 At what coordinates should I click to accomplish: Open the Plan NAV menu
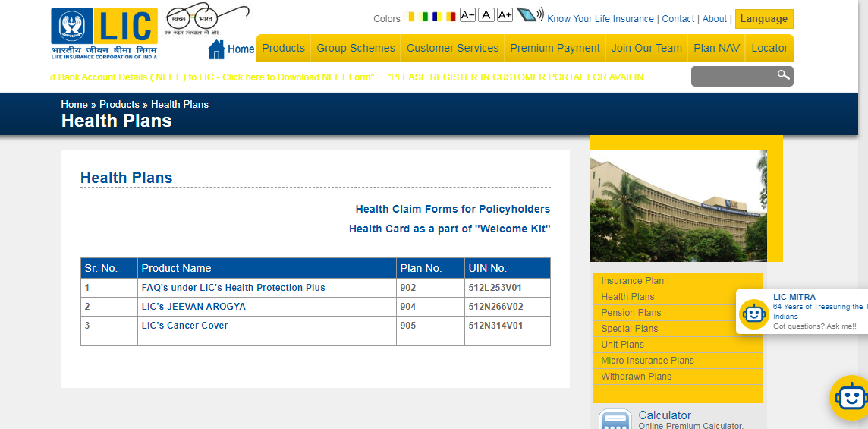[717, 49]
